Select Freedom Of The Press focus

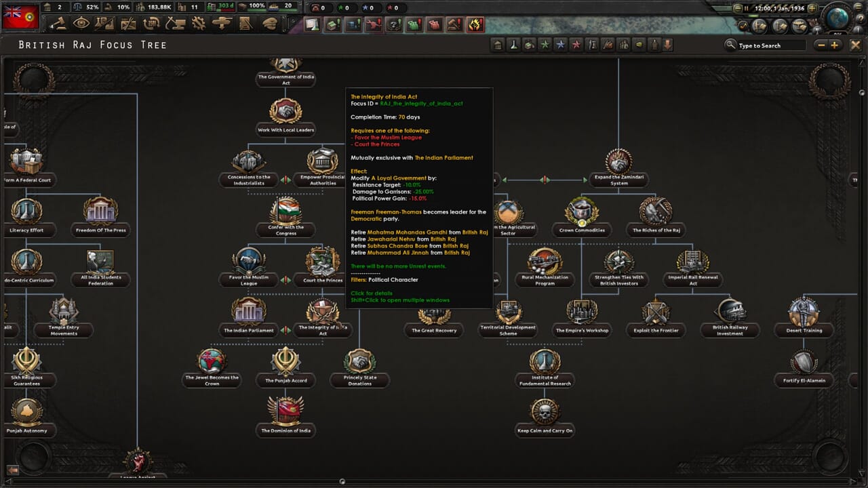point(101,217)
